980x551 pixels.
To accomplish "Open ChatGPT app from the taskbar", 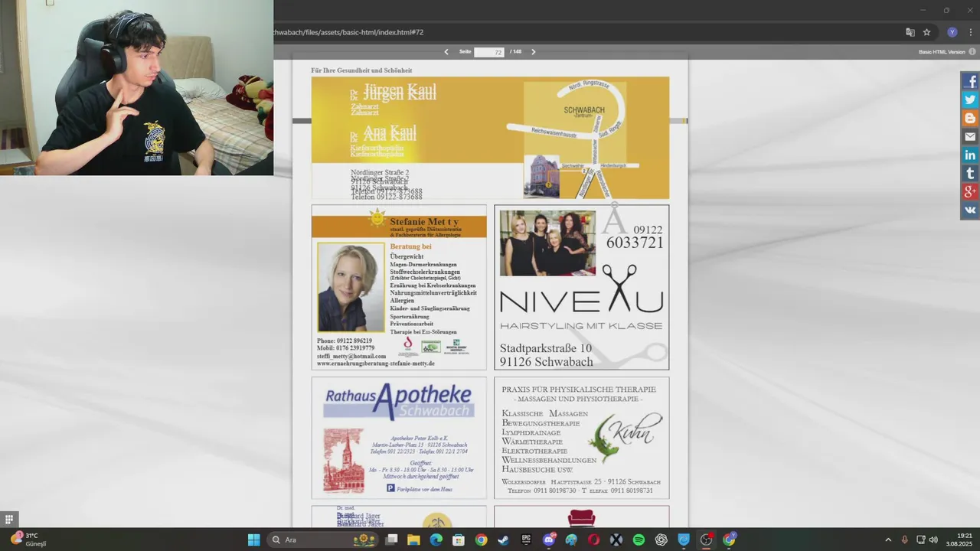I will [661, 540].
